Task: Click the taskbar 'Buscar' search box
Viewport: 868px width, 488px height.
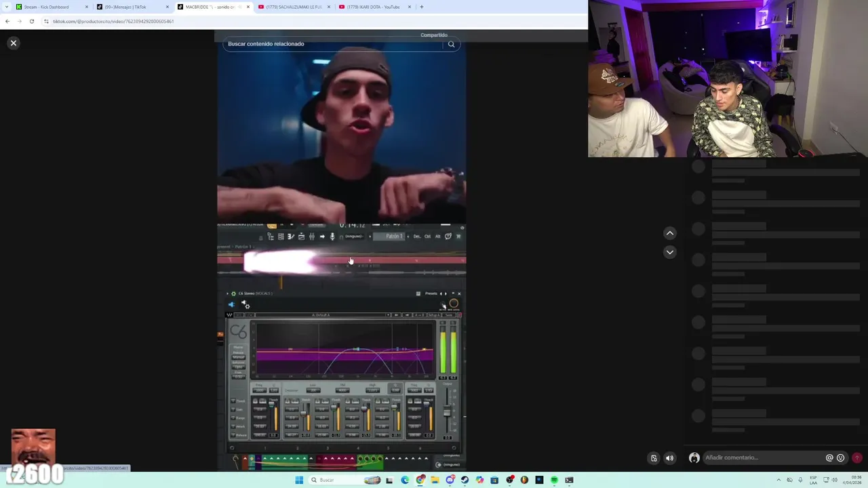Action: point(344,480)
